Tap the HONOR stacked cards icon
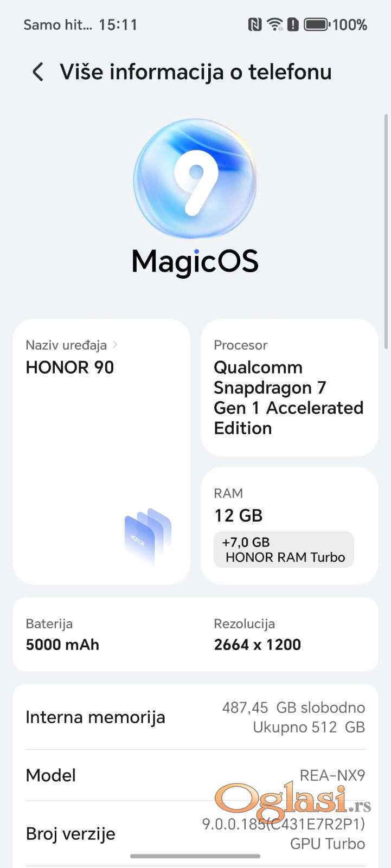The height and width of the screenshot is (868, 391). pyautogui.click(x=148, y=536)
